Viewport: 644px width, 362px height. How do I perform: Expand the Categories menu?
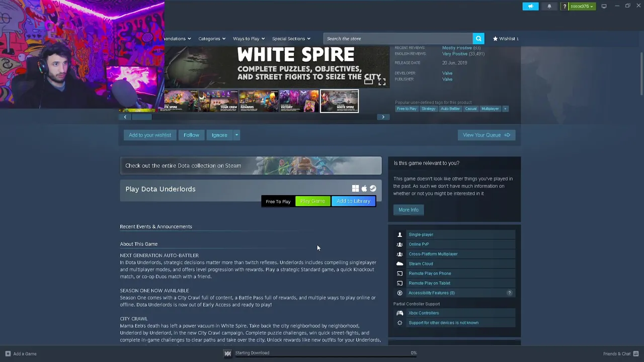pyautogui.click(x=212, y=38)
